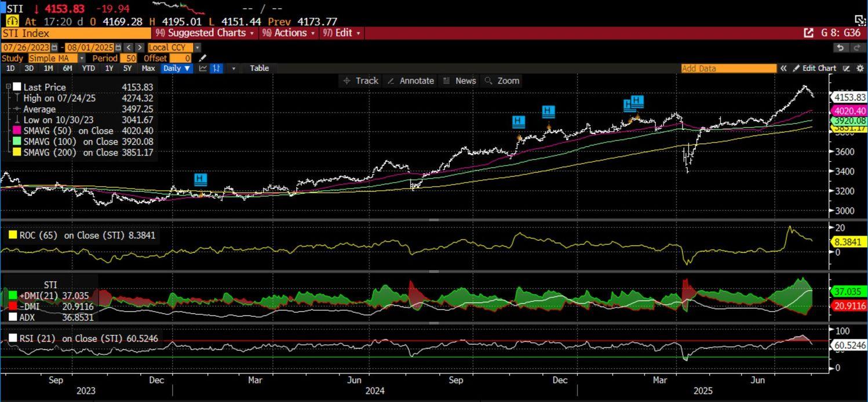Open the Daily periodicity dropdown
The height and width of the screenshot is (402, 868).
(177, 68)
